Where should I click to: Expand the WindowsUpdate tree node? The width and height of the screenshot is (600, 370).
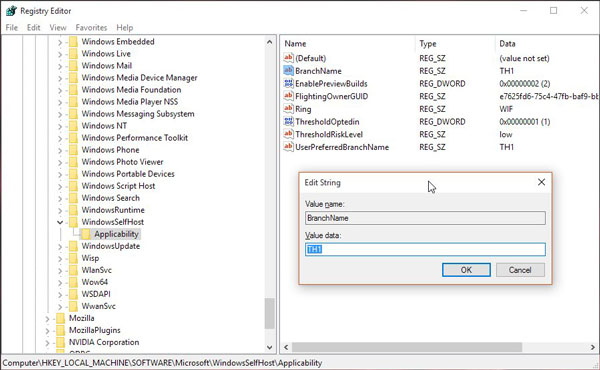click(x=60, y=246)
